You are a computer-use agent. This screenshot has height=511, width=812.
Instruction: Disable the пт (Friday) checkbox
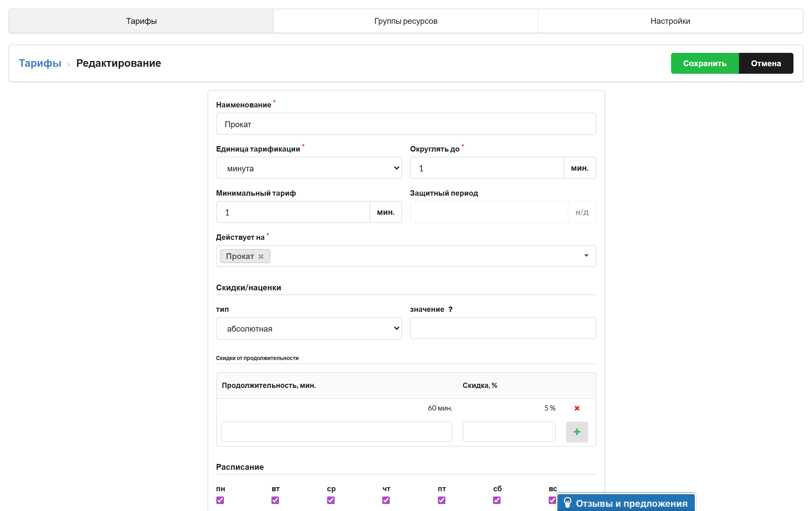441,500
